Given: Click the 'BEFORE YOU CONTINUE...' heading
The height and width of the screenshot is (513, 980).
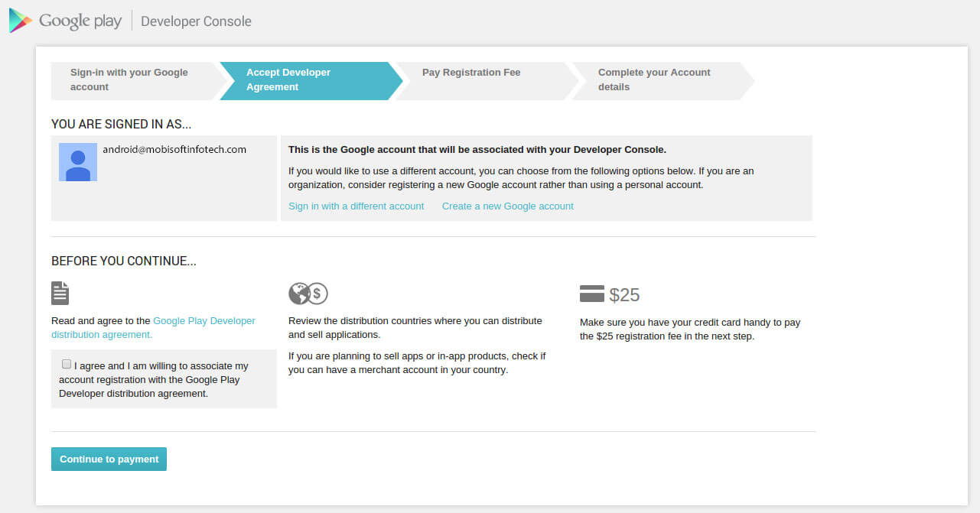Looking at the screenshot, I should pos(124,261).
